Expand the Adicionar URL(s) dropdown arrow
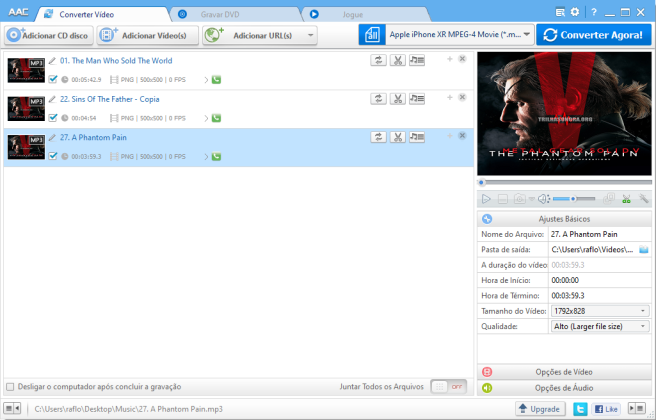This screenshot has height=420, width=656. [310, 36]
